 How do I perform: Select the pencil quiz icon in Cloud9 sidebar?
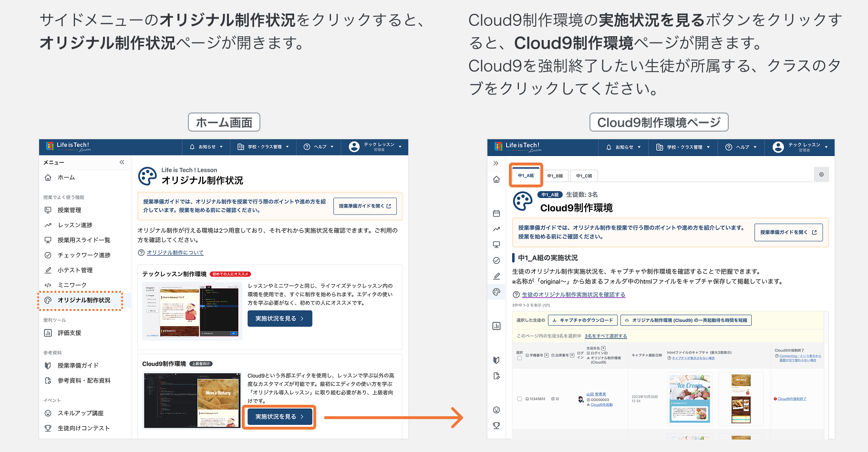(x=496, y=276)
